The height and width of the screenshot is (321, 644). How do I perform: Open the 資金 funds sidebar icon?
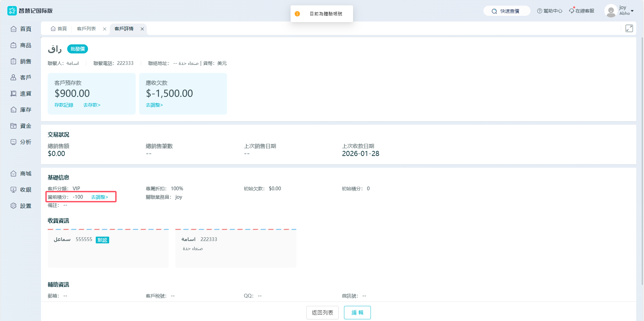tap(13, 126)
